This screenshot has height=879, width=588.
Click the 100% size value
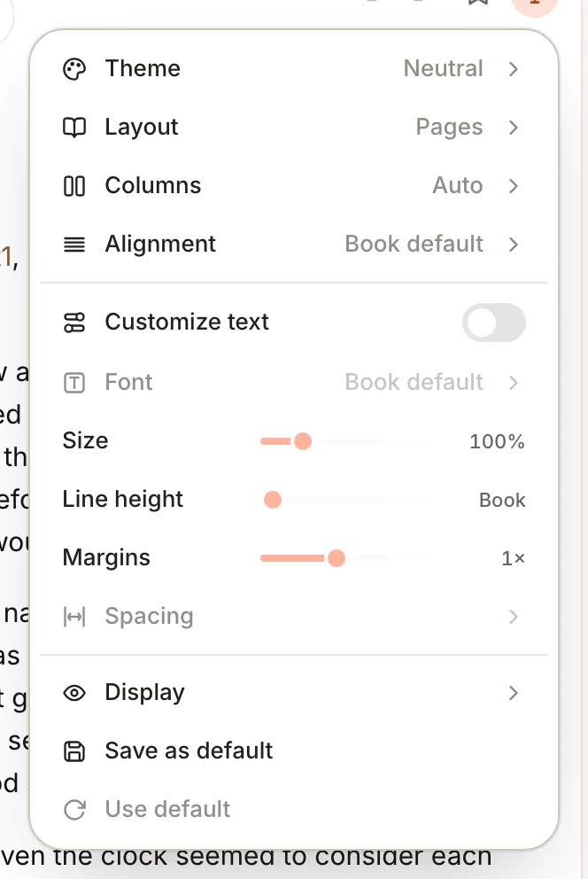[498, 442]
